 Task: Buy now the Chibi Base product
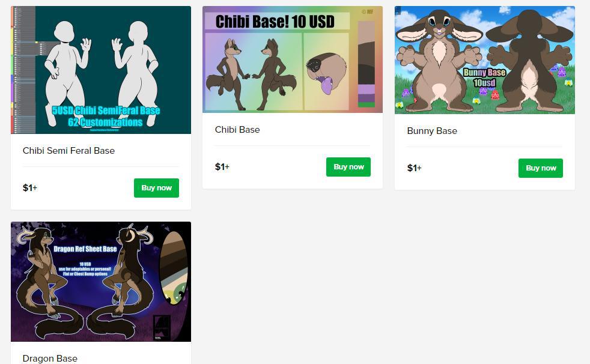(348, 167)
